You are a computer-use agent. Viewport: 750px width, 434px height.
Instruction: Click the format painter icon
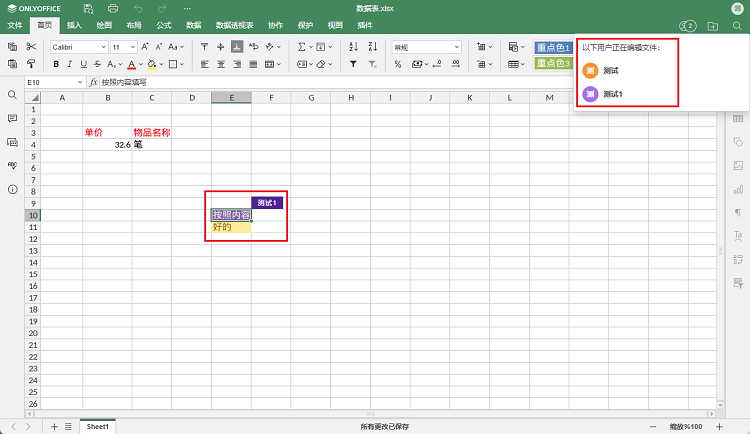click(31, 64)
